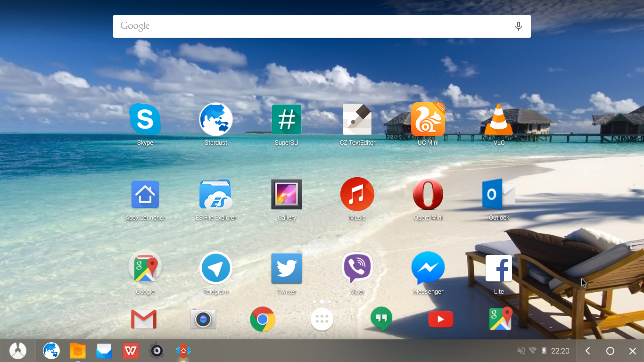Open the SuperSU app

[287, 120]
